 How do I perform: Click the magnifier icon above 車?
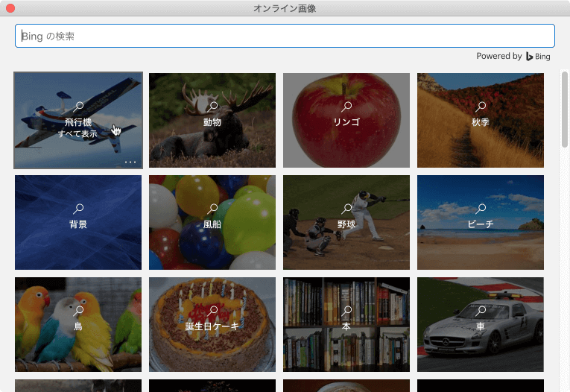click(x=481, y=310)
